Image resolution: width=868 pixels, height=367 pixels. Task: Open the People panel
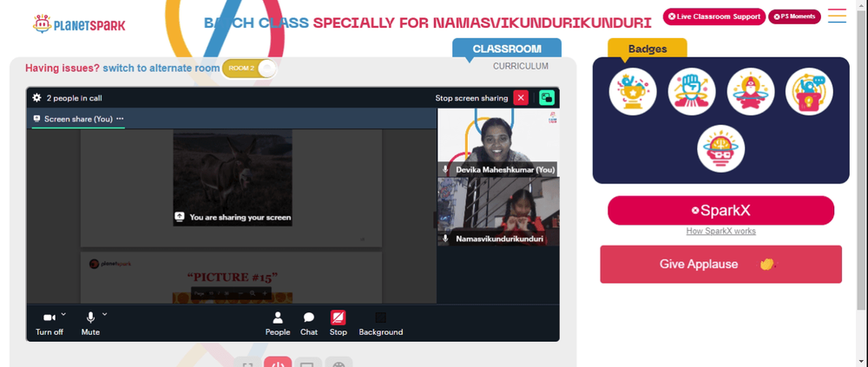278,324
